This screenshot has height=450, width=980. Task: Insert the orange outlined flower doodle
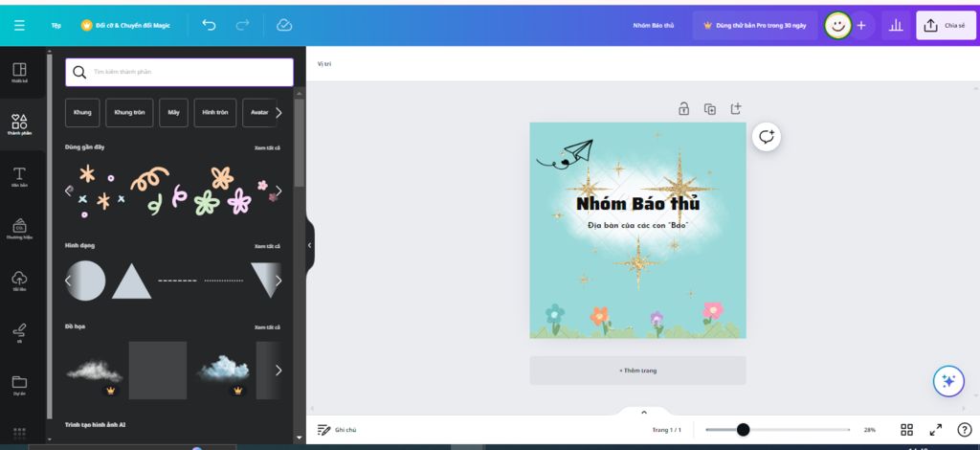(222, 178)
